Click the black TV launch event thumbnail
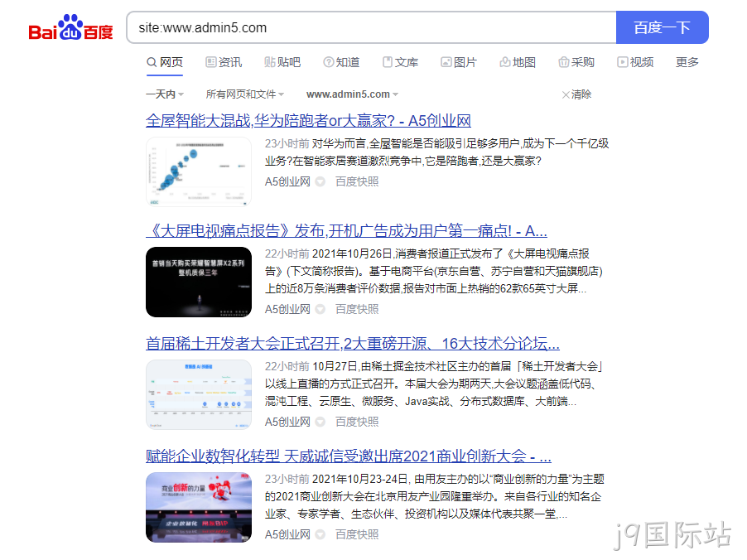Image resolution: width=747 pixels, height=560 pixels. click(x=199, y=282)
